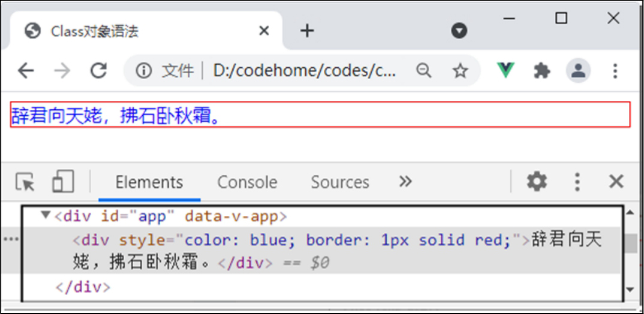Show more DevTools tabs chevron
This screenshot has height=314, width=644.
(x=405, y=181)
